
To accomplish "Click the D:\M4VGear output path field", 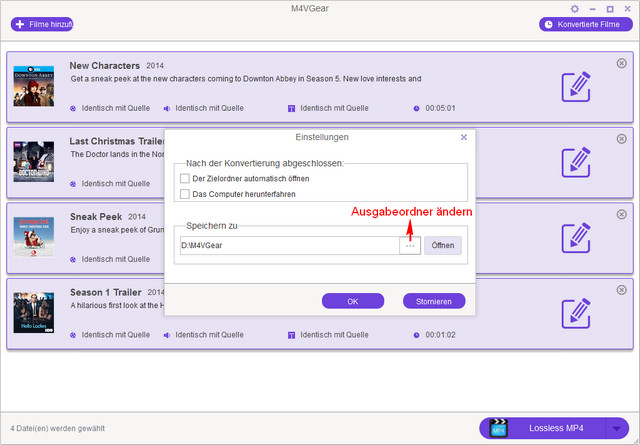I will click(289, 245).
